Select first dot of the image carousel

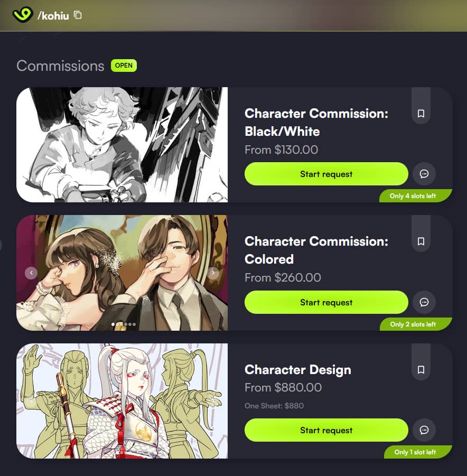tap(113, 324)
